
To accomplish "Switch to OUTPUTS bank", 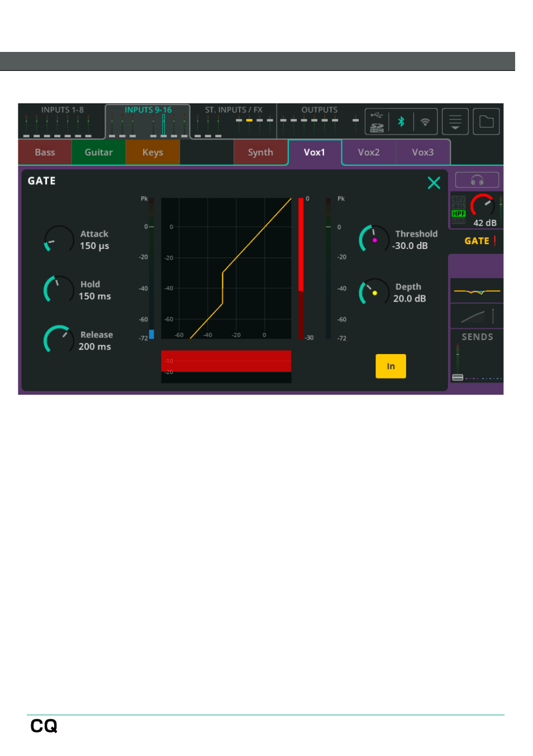I will click(320, 121).
